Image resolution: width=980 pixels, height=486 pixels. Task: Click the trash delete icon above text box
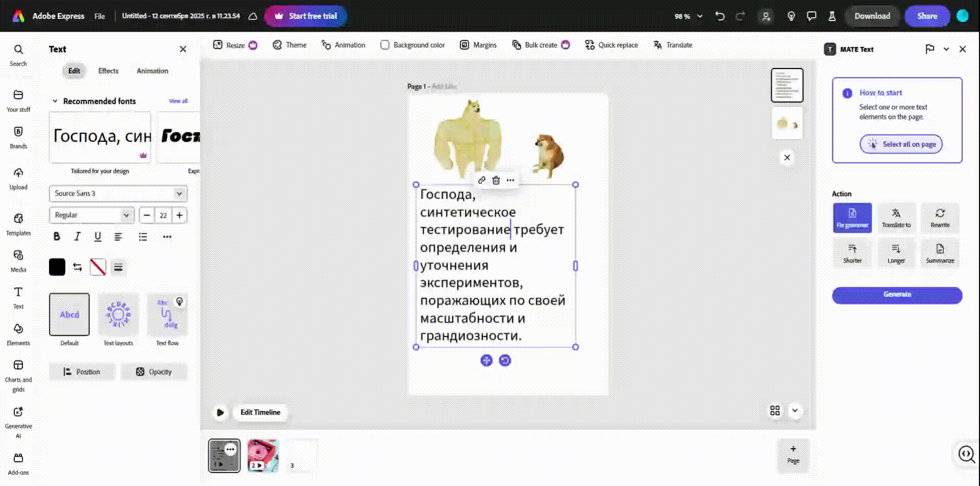coord(496,180)
